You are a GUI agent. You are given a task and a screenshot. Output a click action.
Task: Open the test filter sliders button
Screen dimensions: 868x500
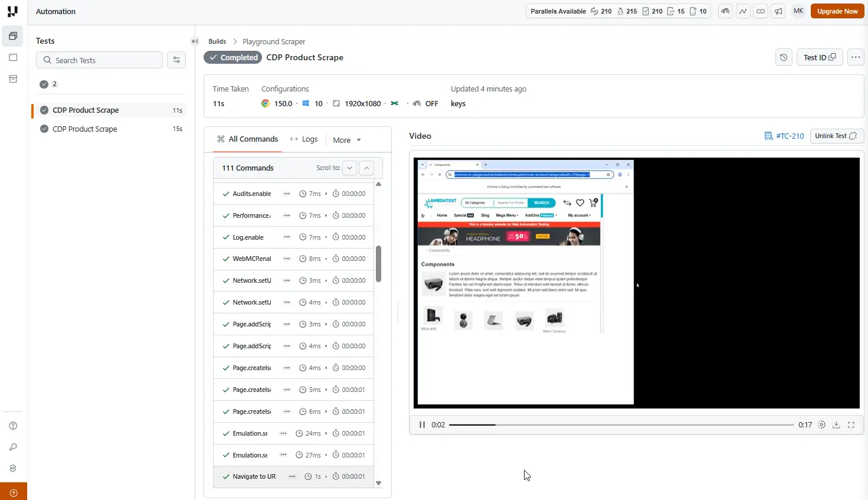pyautogui.click(x=176, y=60)
